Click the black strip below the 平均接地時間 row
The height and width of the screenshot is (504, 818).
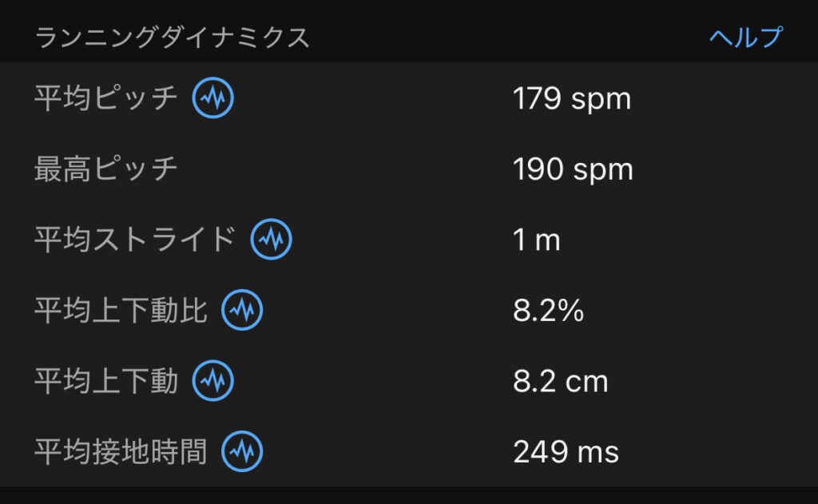point(409,495)
